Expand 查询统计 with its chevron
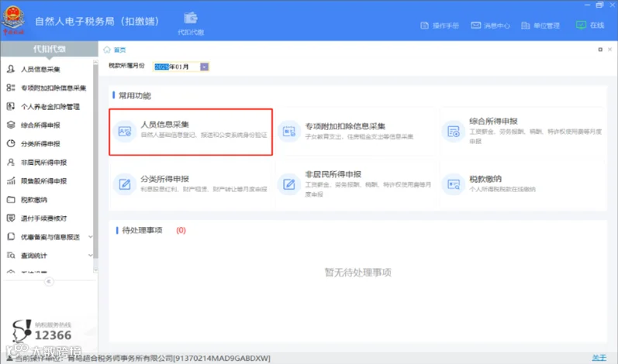This screenshot has height=364, width=618. pos(91,256)
